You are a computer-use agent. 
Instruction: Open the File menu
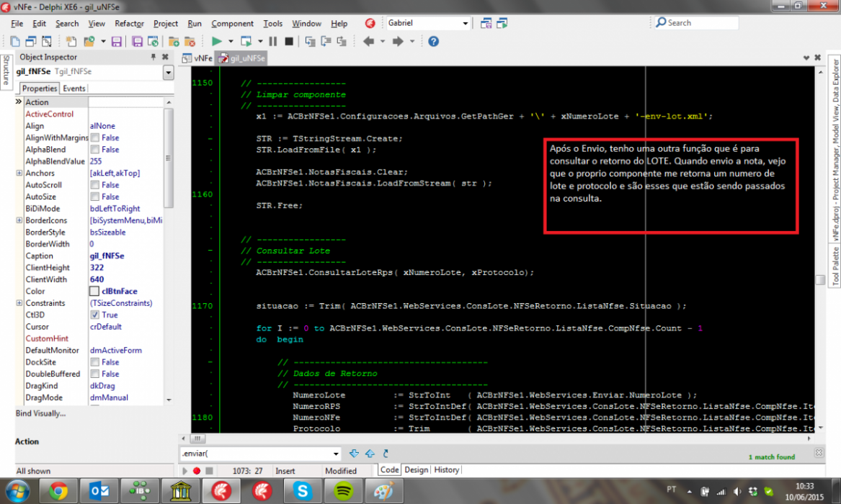(x=17, y=24)
